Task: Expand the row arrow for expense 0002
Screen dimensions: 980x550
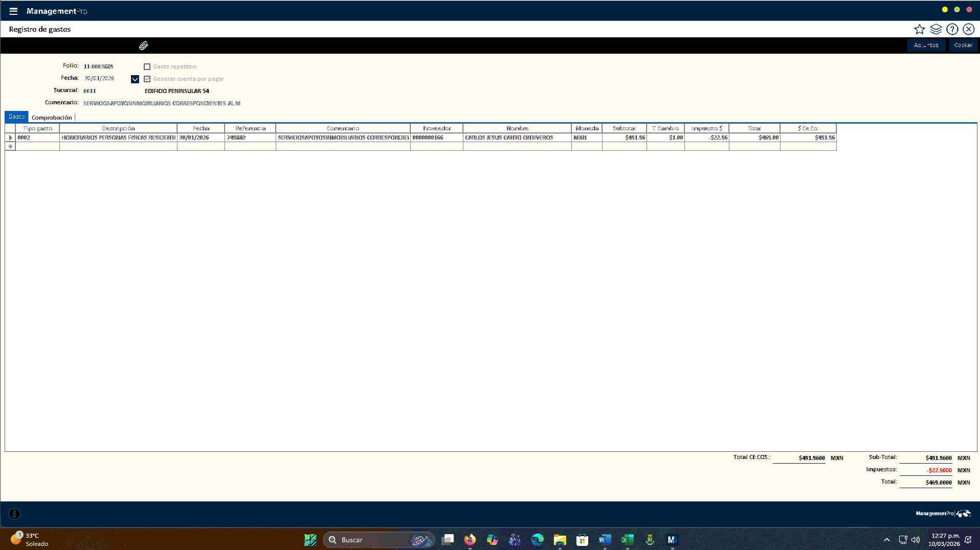Action: coord(10,137)
